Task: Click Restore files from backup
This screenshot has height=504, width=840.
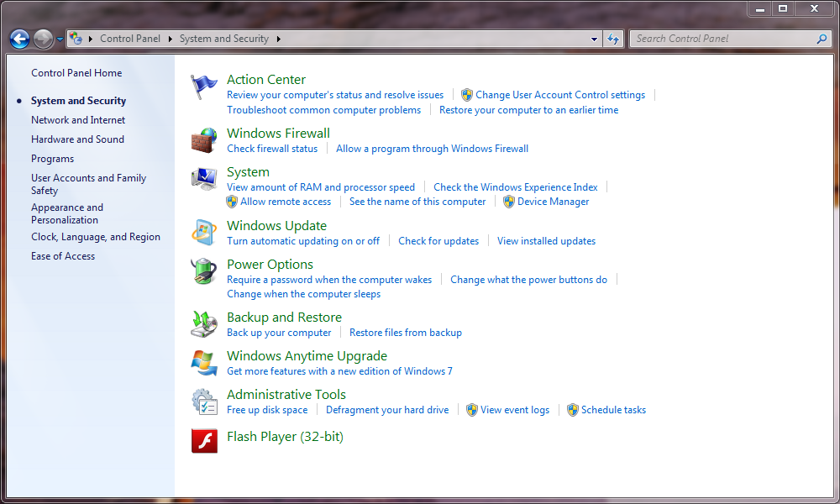Action: (406, 333)
